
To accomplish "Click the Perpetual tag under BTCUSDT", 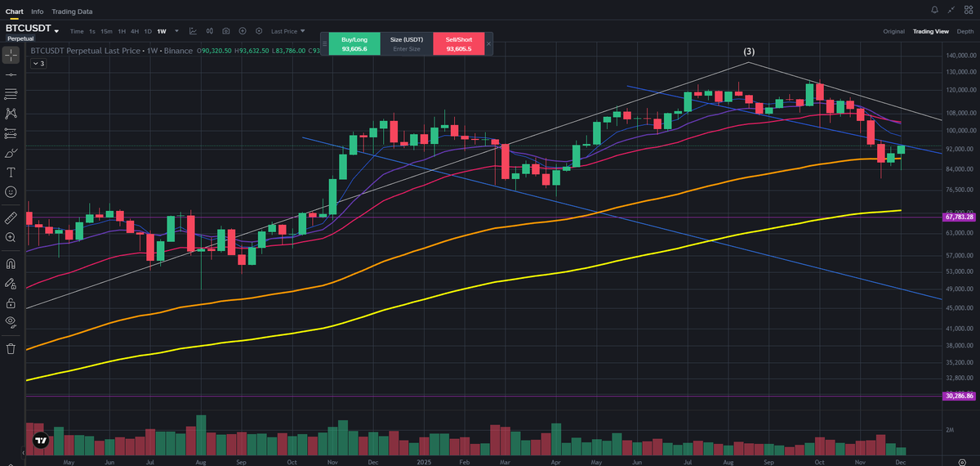I will (x=21, y=38).
